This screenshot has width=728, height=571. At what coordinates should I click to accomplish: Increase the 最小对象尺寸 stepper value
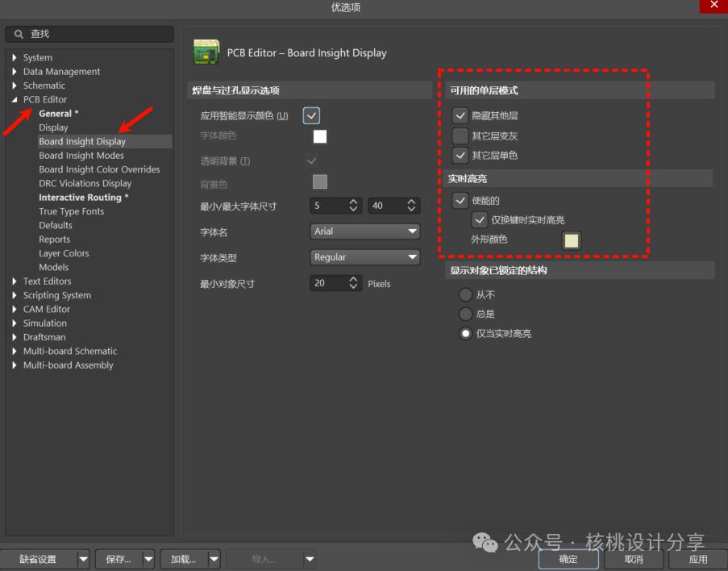(x=353, y=279)
